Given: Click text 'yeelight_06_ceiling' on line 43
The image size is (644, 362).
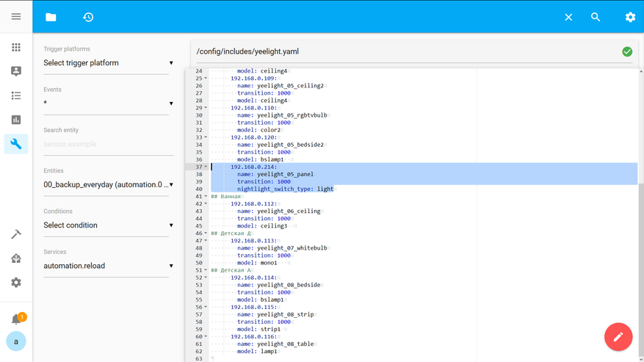Looking at the screenshot, I should pyautogui.click(x=289, y=211).
